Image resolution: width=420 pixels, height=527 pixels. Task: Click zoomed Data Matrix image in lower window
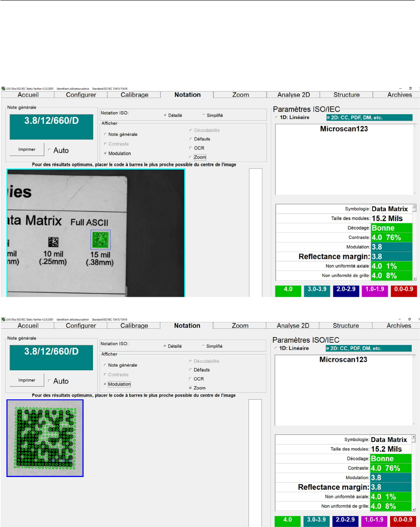45,438
